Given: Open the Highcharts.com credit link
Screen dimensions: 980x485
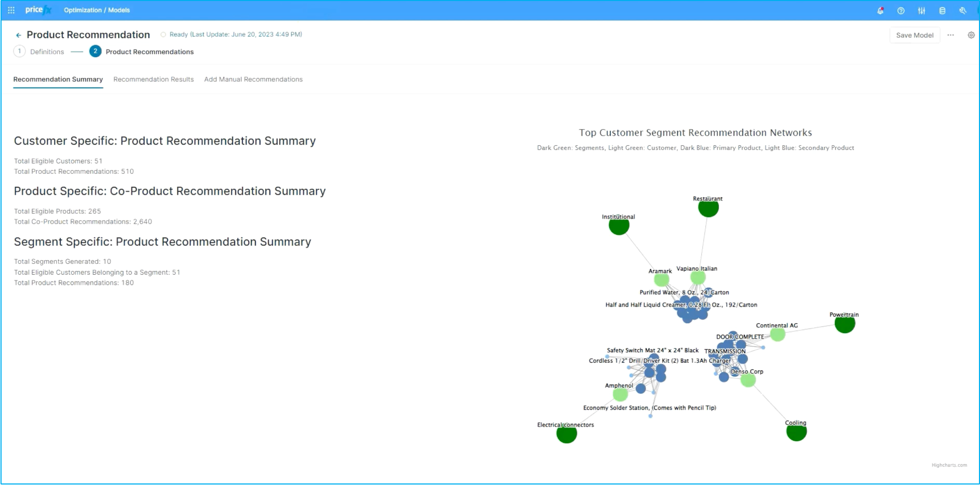Looking at the screenshot, I should [x=949, y=465].
